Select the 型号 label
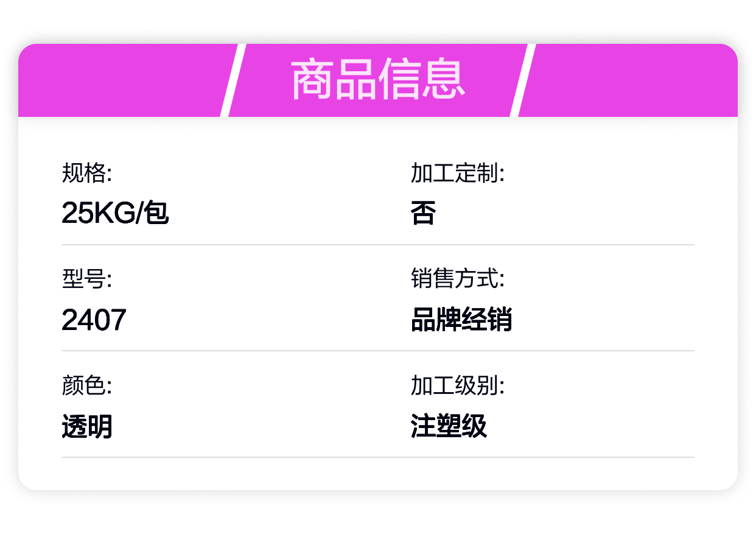The image size is (756, 534). 87,279
